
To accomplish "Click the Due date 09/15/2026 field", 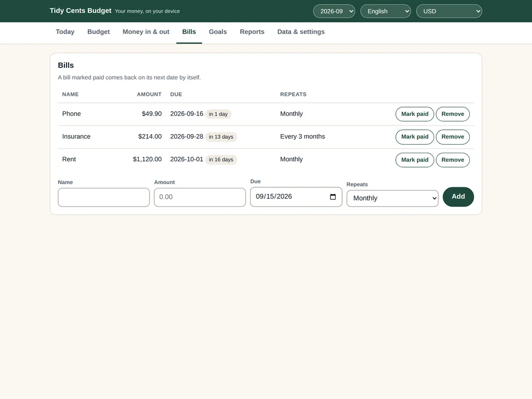I will coord(296,197).
